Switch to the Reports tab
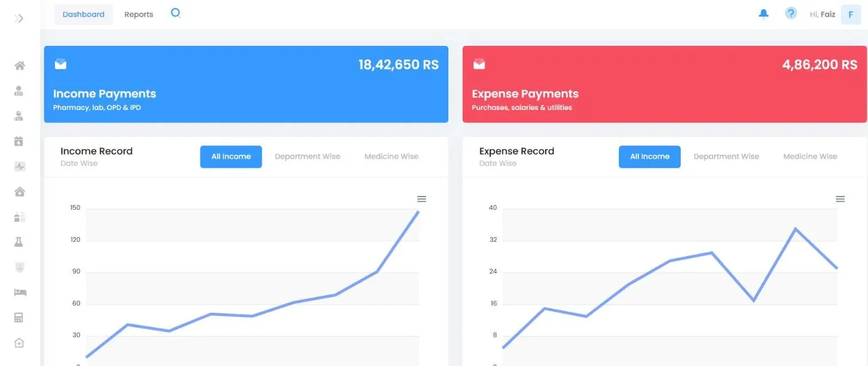 139,14
